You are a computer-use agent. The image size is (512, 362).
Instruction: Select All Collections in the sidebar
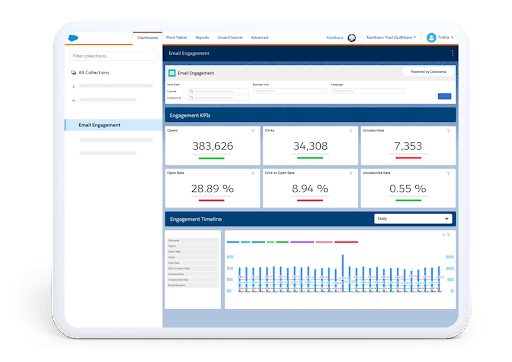[x=94, y=72]
